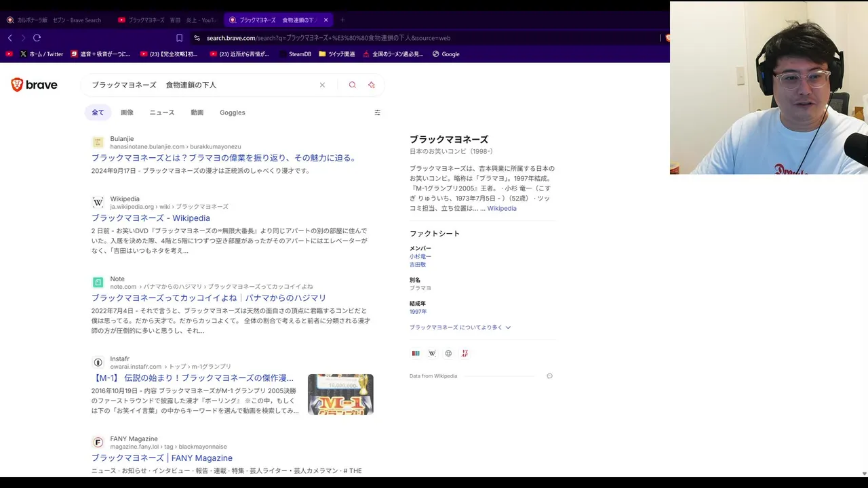Select the ニュース results tab
Screen dimensions: 868x488
coord(162,113)
